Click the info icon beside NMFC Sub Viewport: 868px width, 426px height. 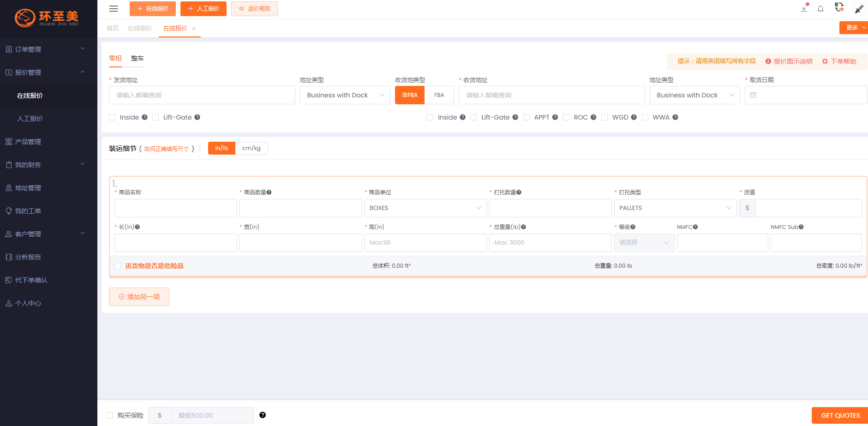click(x=801, y=227)
